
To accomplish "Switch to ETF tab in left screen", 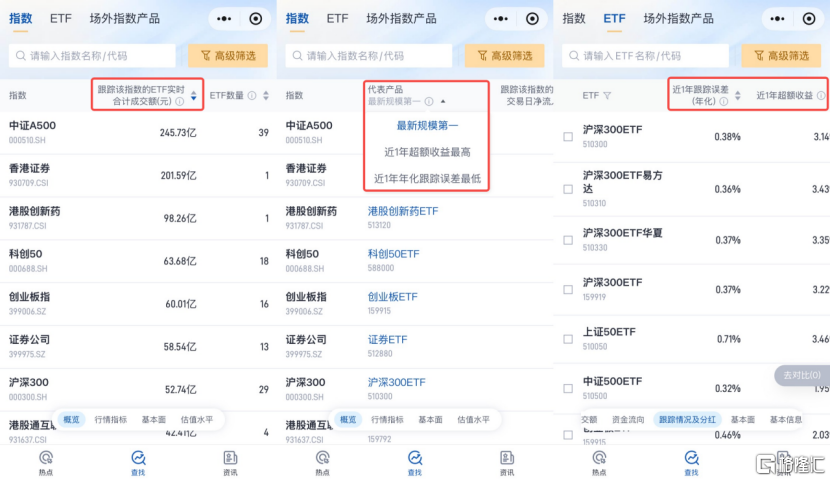I will [x=60, y=19].
